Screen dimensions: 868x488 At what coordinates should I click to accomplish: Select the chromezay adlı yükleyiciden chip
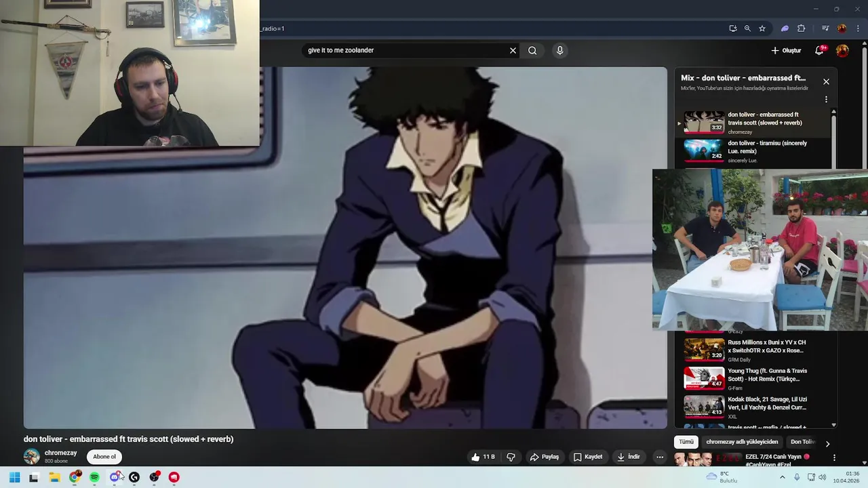[x=742, y=442]
